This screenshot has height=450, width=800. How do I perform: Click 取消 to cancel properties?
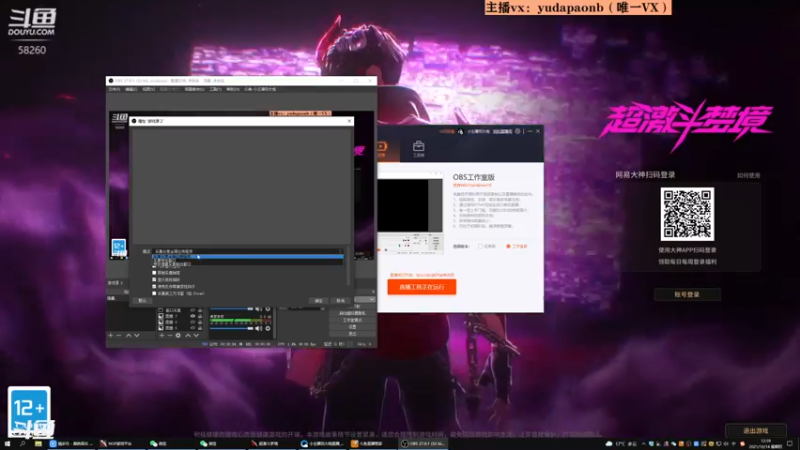coord(340,301)
